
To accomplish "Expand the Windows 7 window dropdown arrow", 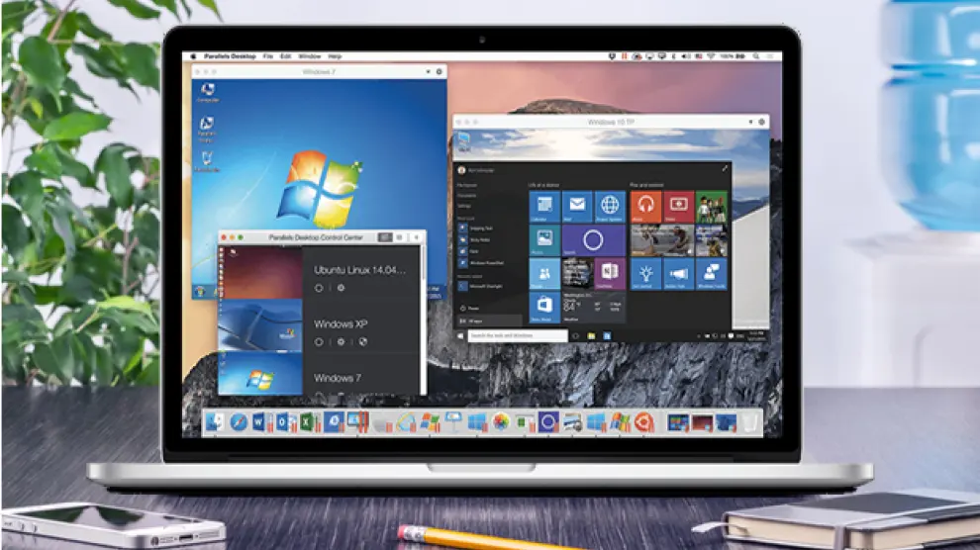I will tap(426, 72).
